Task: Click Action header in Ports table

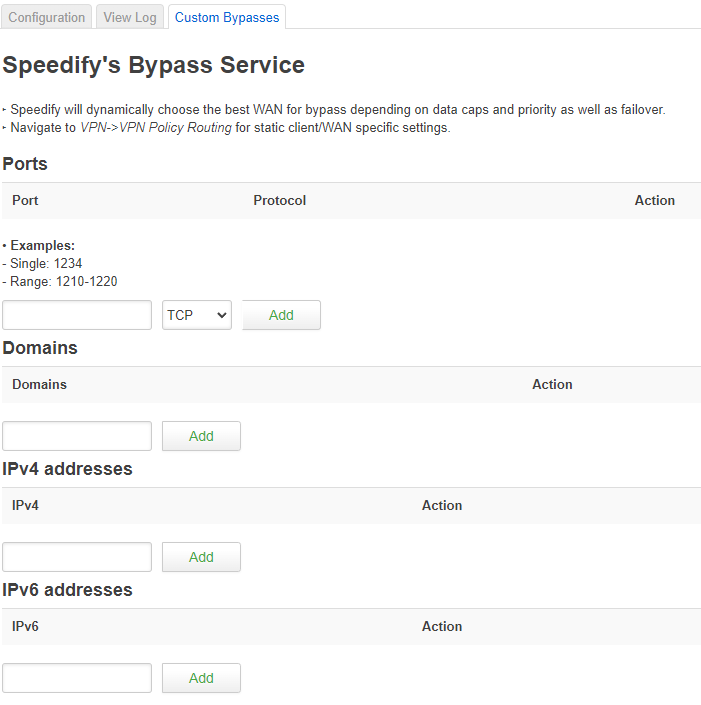Action: [655, 201]
